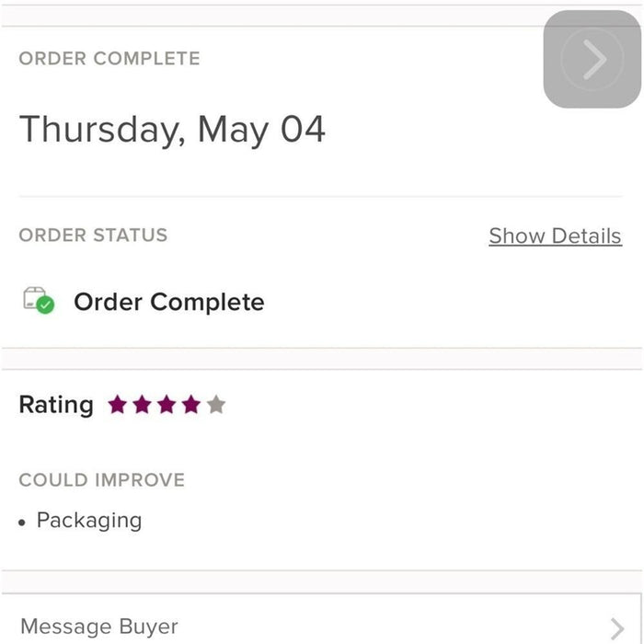Open Message Buyer
The image size is (644, 644).
[x=99, y=627]
